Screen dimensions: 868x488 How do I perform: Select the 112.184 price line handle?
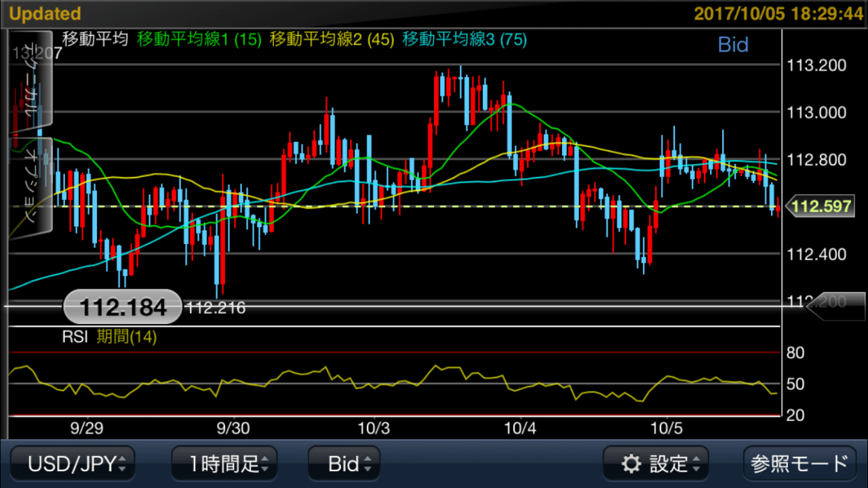click(x=123, y=308)
